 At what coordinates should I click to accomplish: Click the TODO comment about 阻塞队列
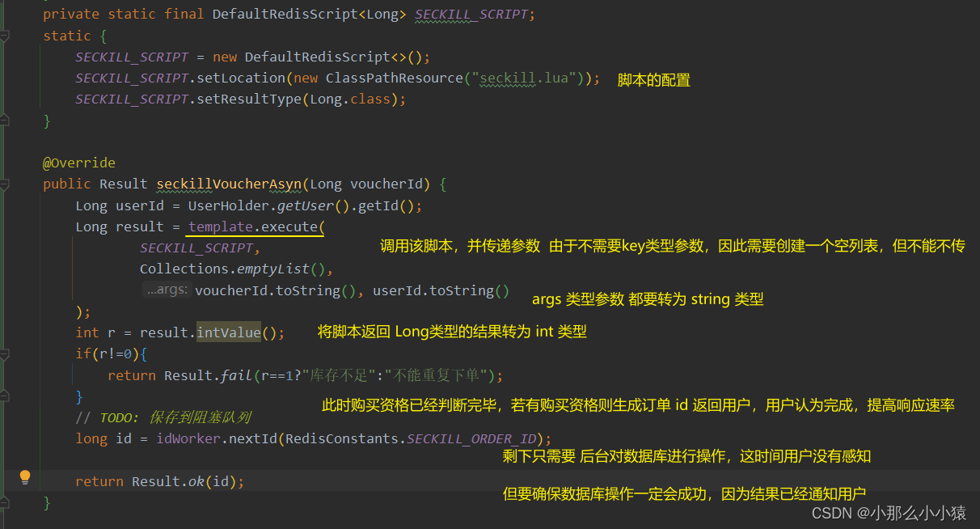point(163,417)
